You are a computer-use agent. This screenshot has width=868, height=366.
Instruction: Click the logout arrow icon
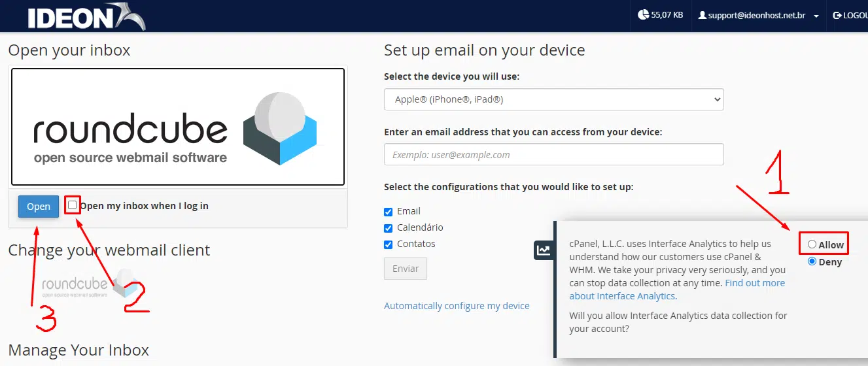837,14
